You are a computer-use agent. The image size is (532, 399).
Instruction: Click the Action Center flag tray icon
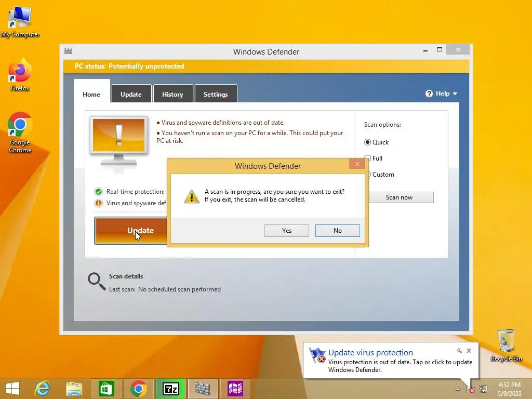pyautogui.click(x=470, y=389)
